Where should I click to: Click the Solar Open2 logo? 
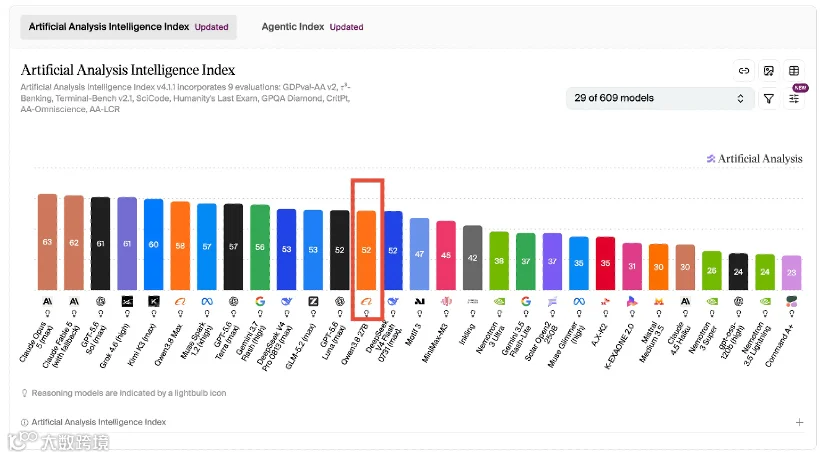tap(552, 301)
